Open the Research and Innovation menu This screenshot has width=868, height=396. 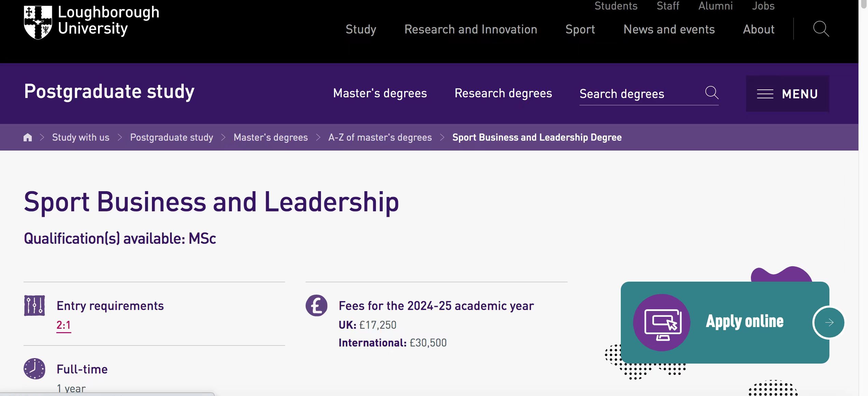(x=471, y=29)
